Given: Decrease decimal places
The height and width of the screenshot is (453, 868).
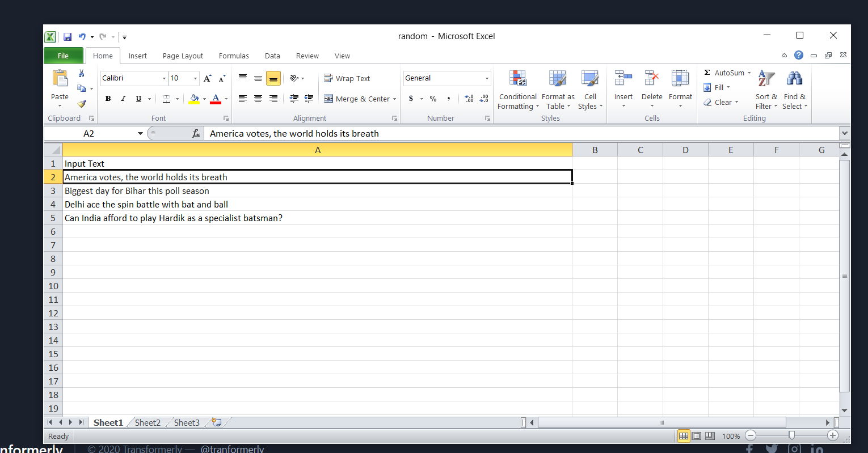Looking at the screenshot, I should click(484, 99).
